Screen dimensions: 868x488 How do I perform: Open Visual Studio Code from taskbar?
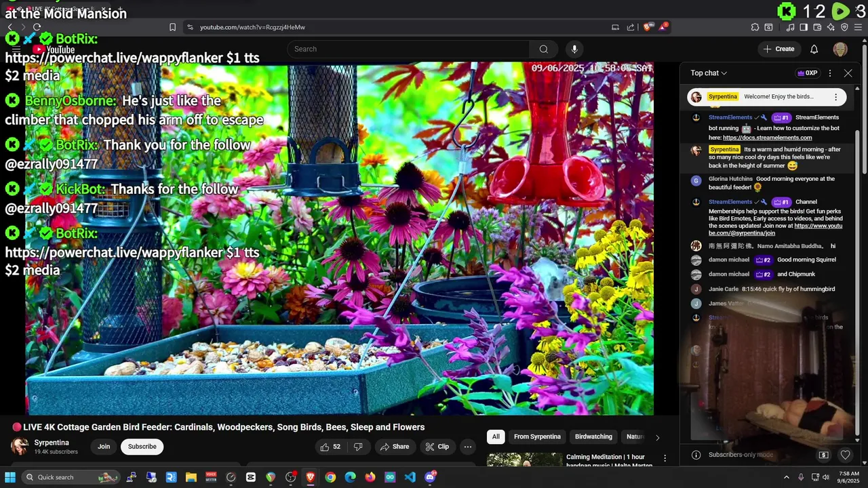point(410,477)
